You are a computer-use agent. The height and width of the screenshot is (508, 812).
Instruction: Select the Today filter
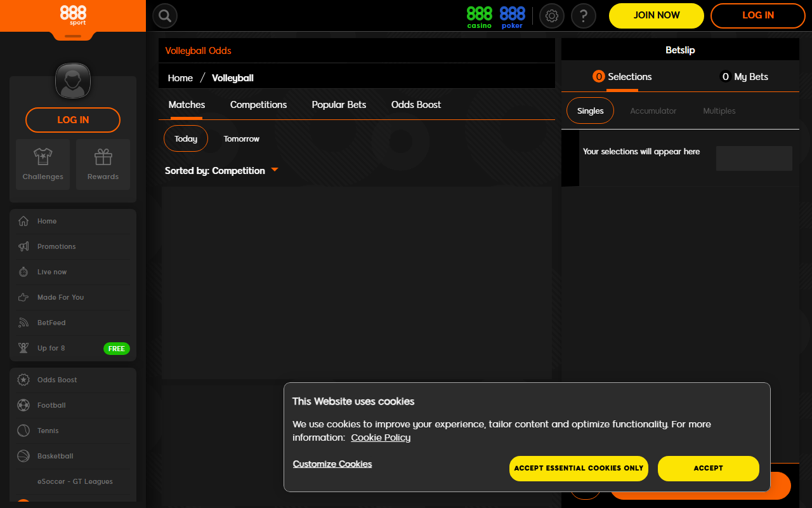coord(186,139)
